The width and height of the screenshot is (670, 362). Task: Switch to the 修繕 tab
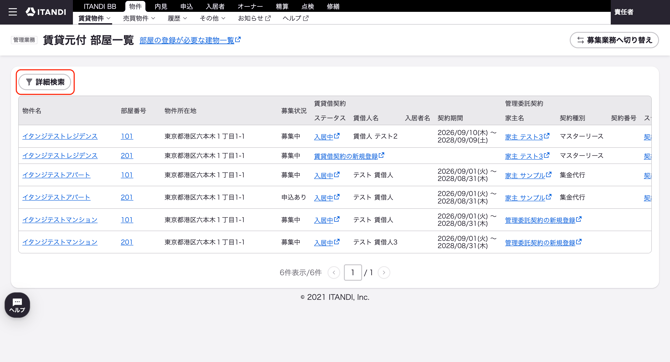point(333,6)
